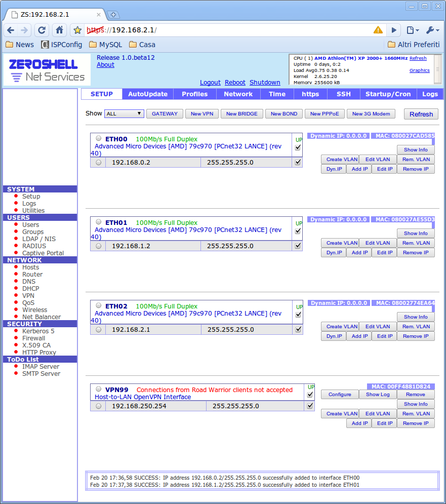Click the New BRIDGE button
This screenshot has height=504, width=446.
pyautogui.click(x=241, y=114)
